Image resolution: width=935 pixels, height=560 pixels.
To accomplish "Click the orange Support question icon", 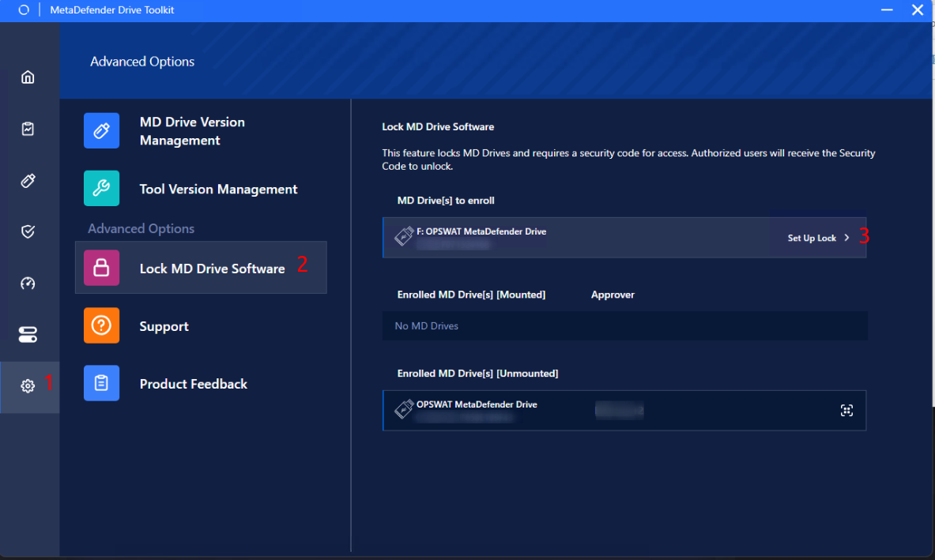I will (101, 325).
